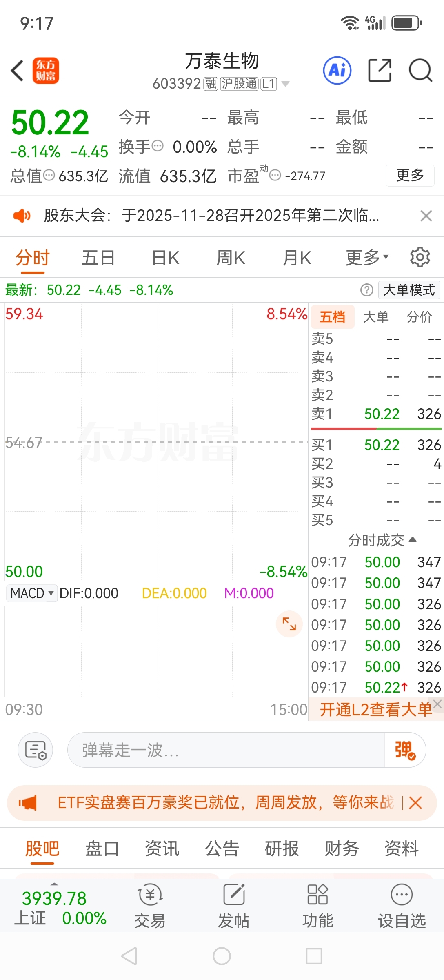Tap the 交易 trade icon

pyautogui.click(x=150, y=906)
